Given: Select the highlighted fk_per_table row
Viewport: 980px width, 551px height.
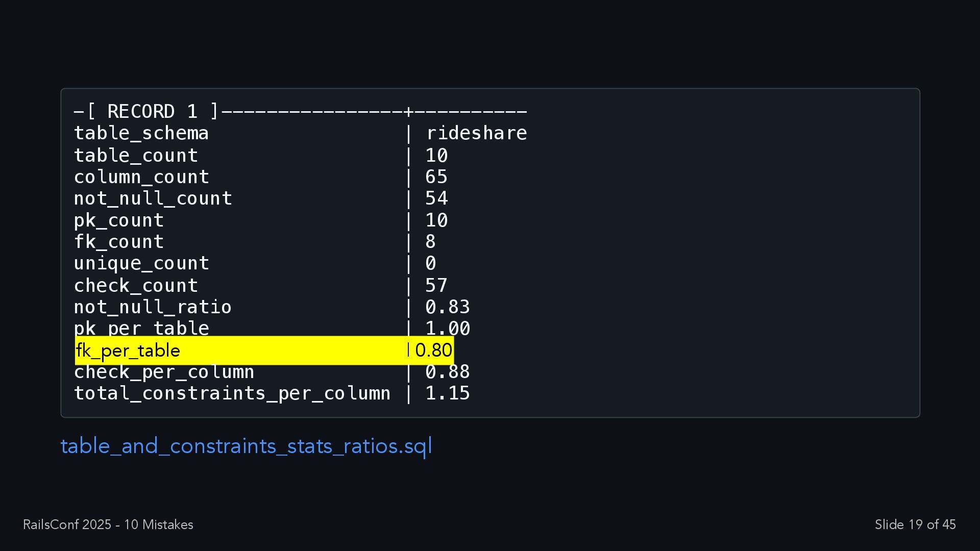Looking at the screenshot, I should [x=264, y=350].
